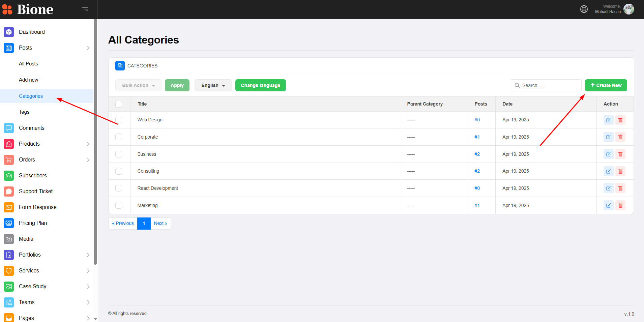Click the Search input field

click(546, 85)
